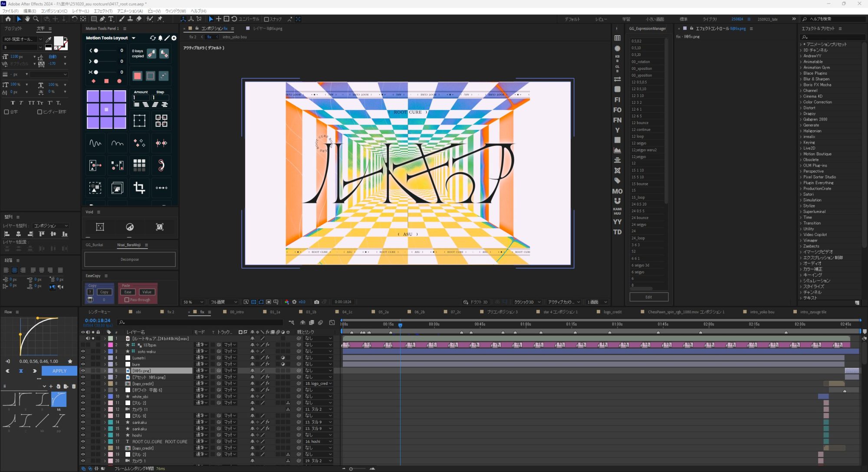Select the Puppet Pin tool
Viewport: 868px width, 472px height.
point(160,19)
